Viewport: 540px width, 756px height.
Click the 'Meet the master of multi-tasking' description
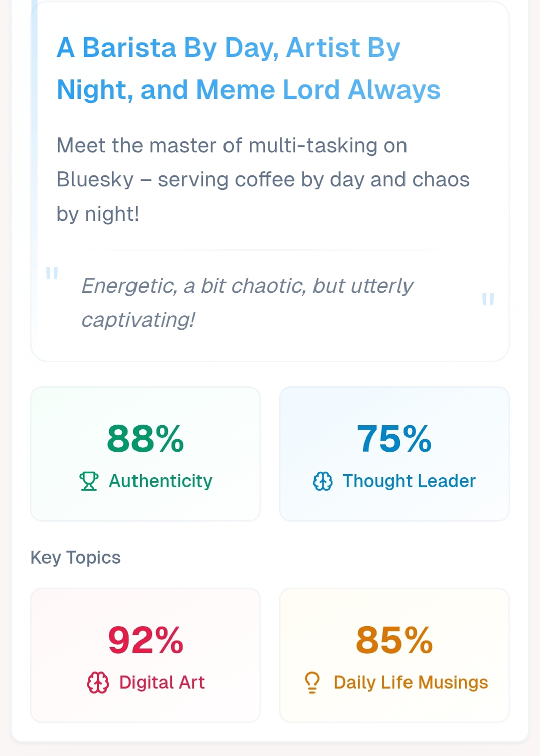262,179
